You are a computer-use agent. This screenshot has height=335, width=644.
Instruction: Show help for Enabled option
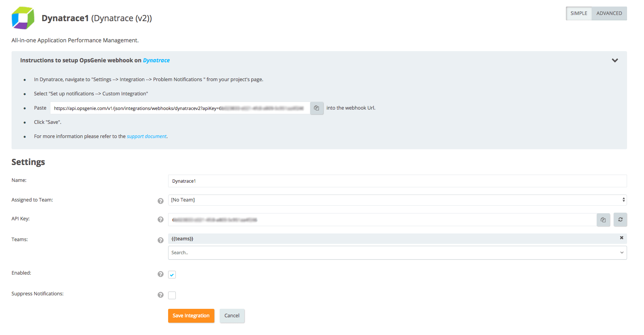coord(160,274)
